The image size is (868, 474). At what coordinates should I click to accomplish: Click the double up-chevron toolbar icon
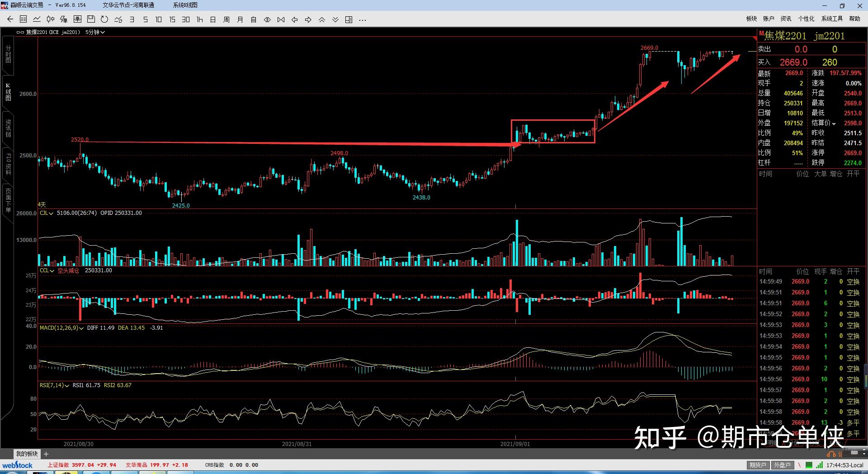[x=322, y=19]
